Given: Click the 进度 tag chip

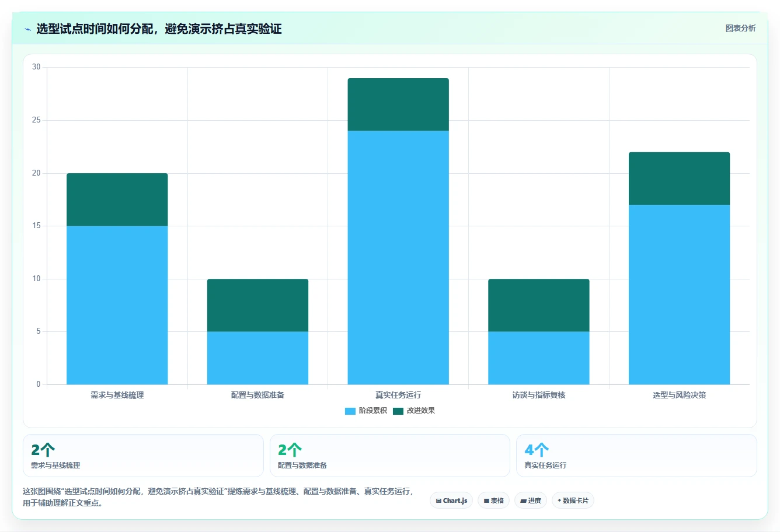Looking at the screenshot, I should tap(531, 501).
